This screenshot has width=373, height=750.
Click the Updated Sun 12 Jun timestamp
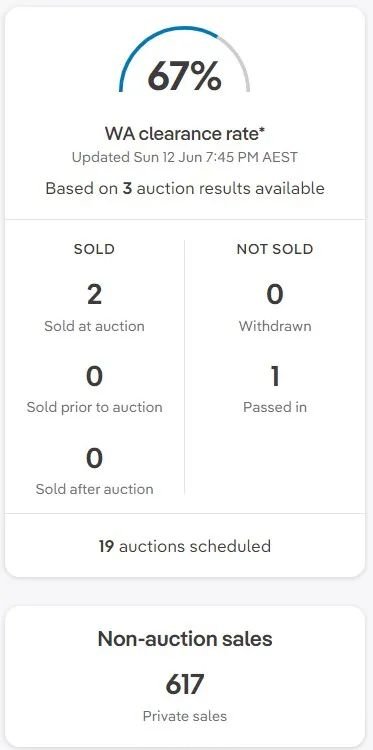tap(185, 157)
